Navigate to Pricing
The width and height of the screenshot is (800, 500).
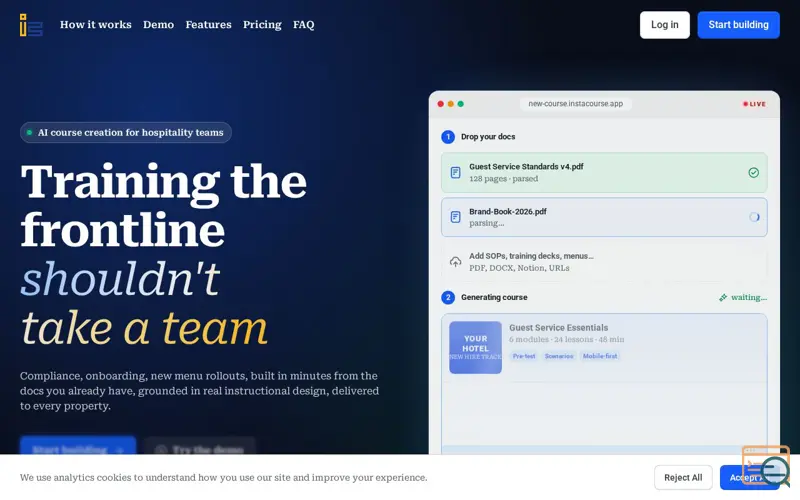pyautogui.click(x=262, y=24)
